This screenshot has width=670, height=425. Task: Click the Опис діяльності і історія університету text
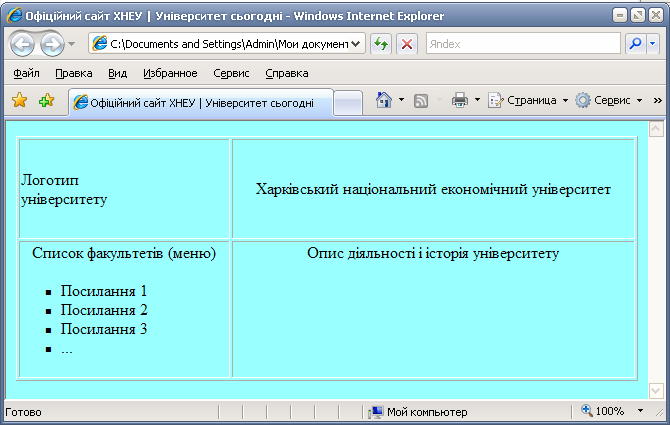[433, 253]
